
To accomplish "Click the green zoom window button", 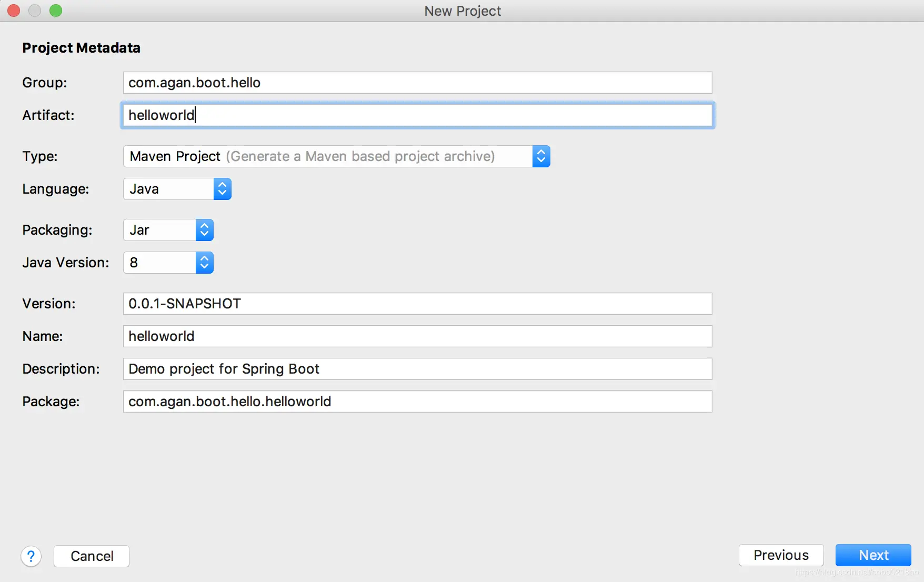I will 56,11.
